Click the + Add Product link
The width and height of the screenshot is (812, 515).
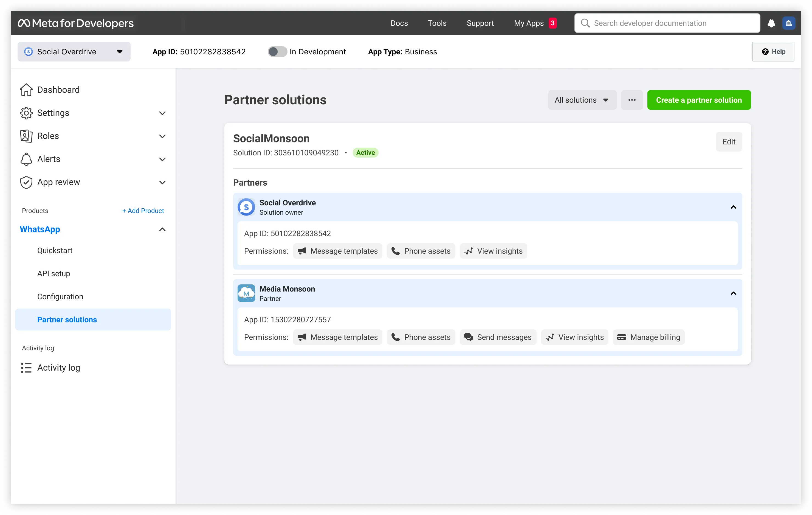point(143,211)
